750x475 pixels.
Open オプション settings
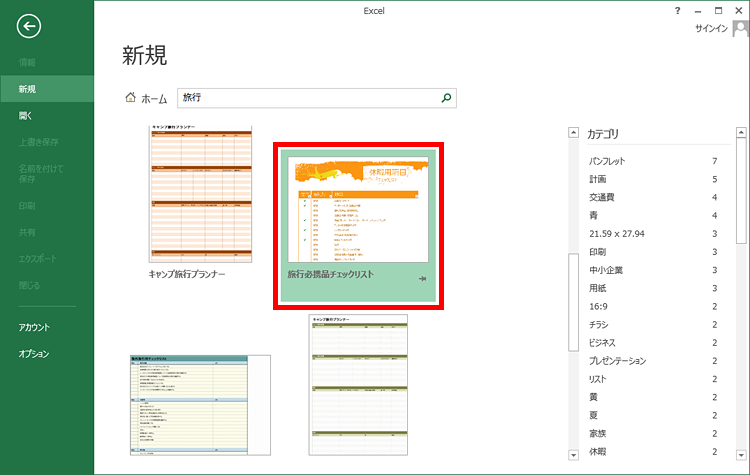coord(34,353)
